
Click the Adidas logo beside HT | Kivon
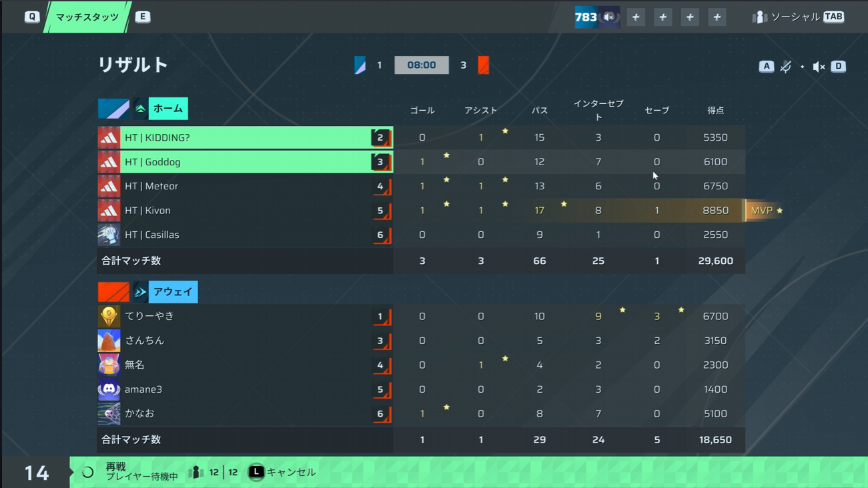point(109,211)
